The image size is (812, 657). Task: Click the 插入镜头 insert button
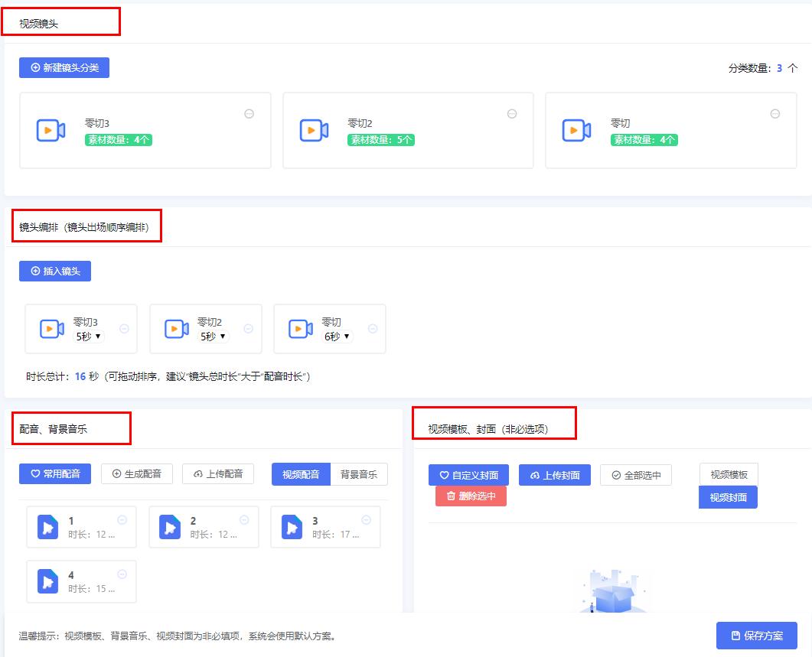tap(54, 271)
